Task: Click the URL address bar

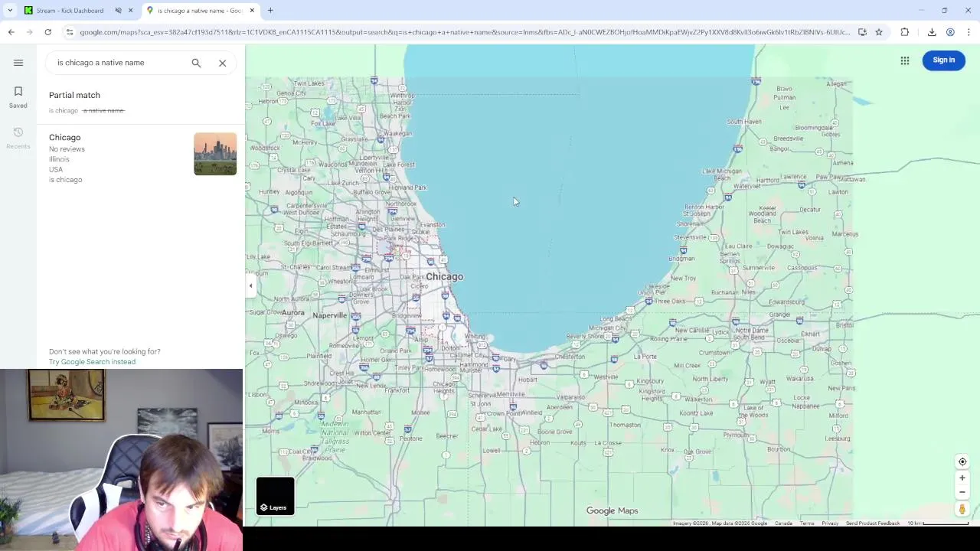Action: coord(464,32)
